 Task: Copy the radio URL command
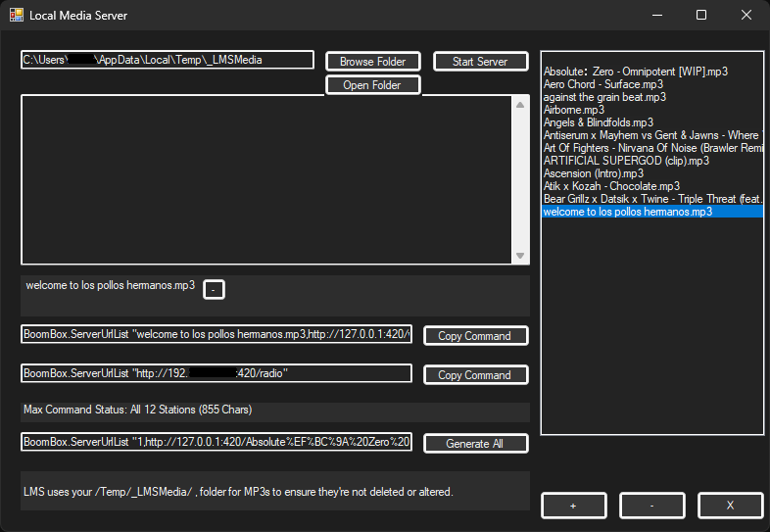[475, 375]
